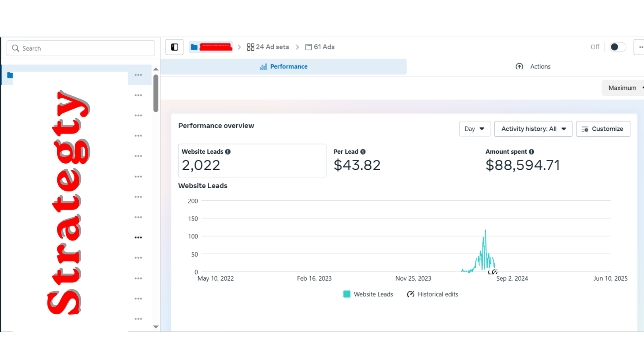Open the three-dot menu on the selected campaign row
The width and height of the screenshot is (644, 362).
138,75
